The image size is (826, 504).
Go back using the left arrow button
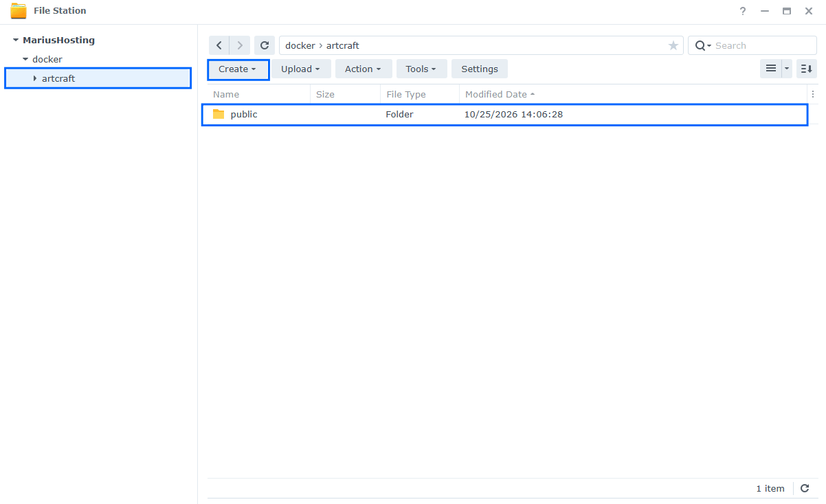tap(219, 45)
